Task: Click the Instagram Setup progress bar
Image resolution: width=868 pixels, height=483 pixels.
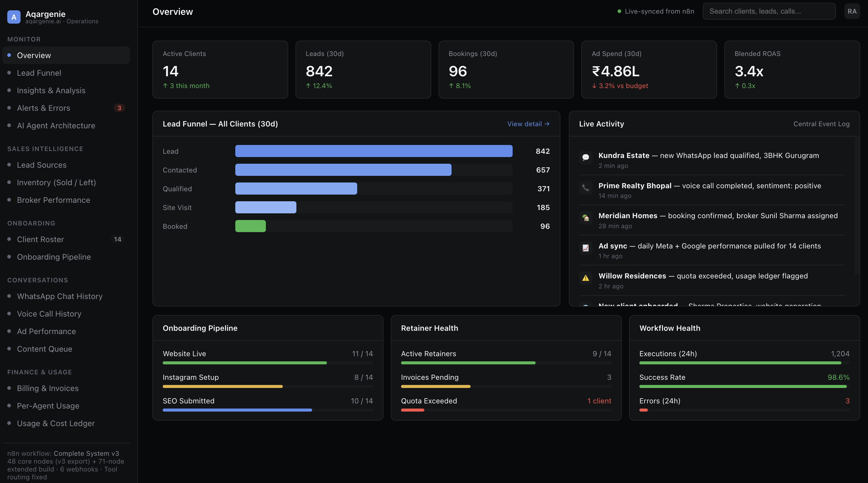Action: pyautogui.click(x=268, y=386)
